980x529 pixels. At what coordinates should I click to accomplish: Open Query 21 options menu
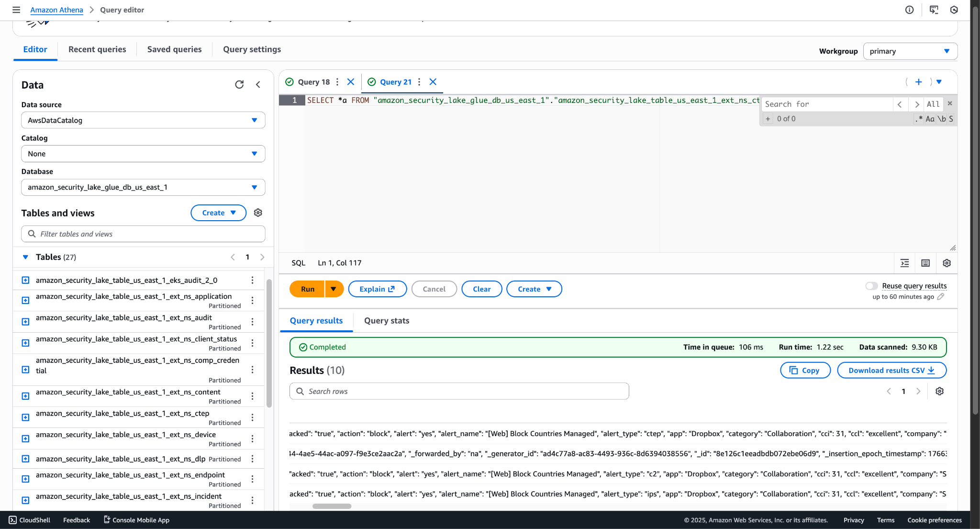pyautogui.click(x=419, y=82)
